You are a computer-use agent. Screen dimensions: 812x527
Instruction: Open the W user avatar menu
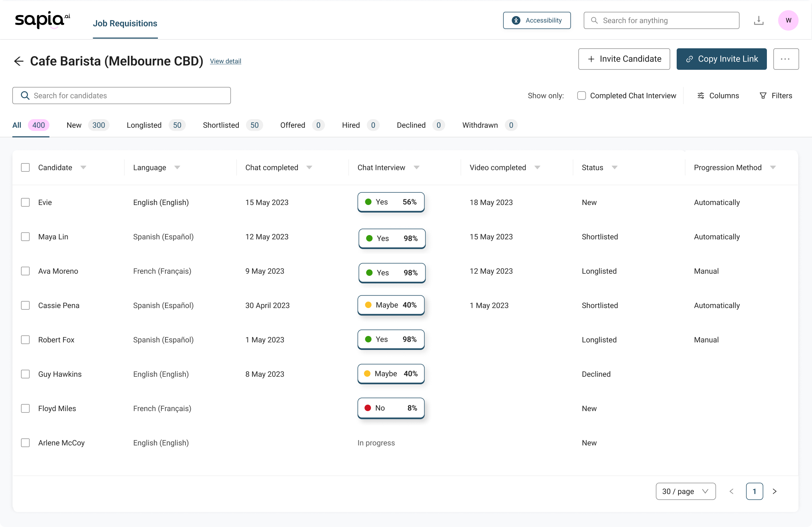(x=788, y=20)
